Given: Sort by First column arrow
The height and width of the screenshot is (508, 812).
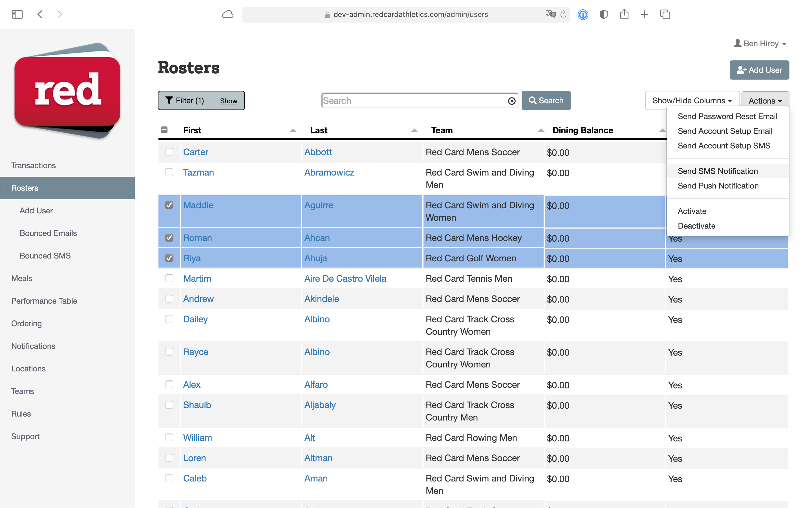Looking at the screenshot, I should [293, 130].
